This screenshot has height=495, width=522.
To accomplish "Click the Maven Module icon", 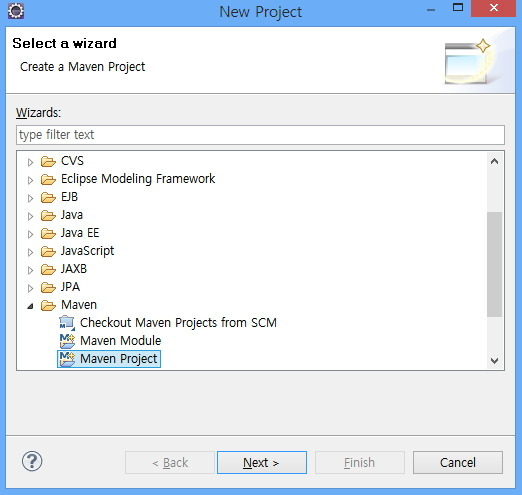I will pyautogui.click(x=67, y=341).
